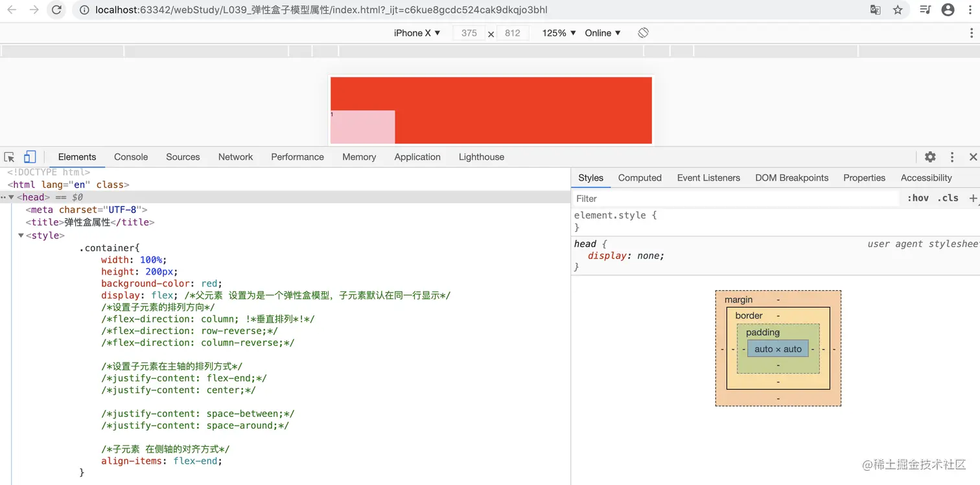The width and height of the screenshot is (980, 485).
Task: Click the browser forward arrow
Action: [34, 10]
